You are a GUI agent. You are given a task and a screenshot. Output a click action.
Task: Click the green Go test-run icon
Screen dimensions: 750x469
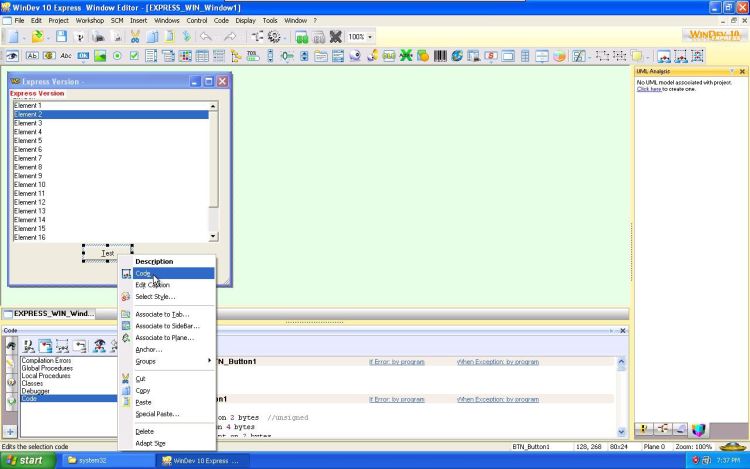coord(302,37)
